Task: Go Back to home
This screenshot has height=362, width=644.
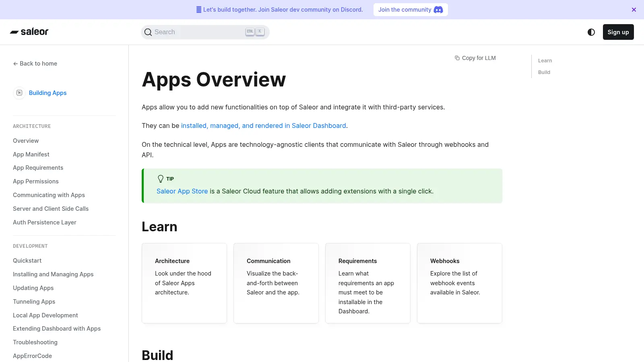Action: (x=35, y=64)
